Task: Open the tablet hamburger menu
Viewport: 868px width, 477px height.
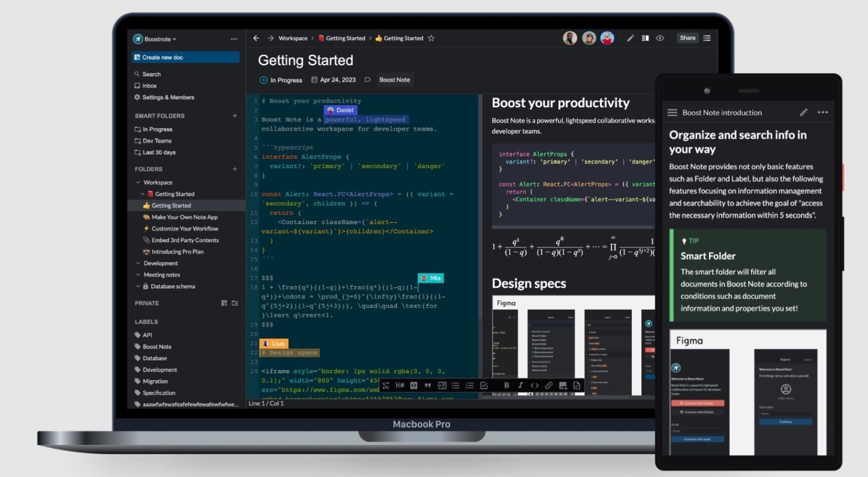Action: coord(672,113)
